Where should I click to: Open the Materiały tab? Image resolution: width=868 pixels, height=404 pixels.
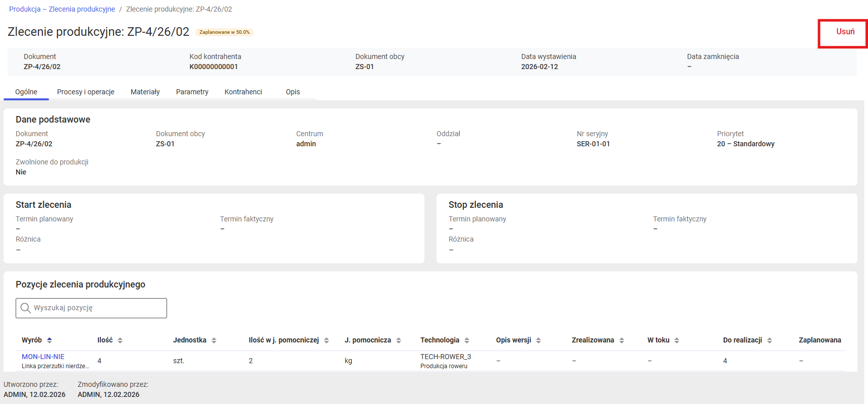(x=145, y=92)
